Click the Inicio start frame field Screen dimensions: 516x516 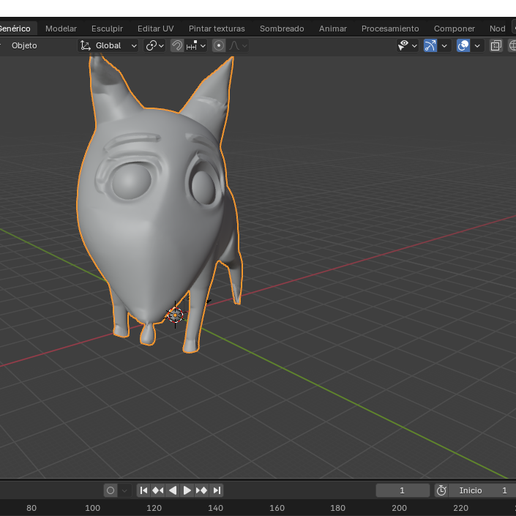(x=483, y=490)
